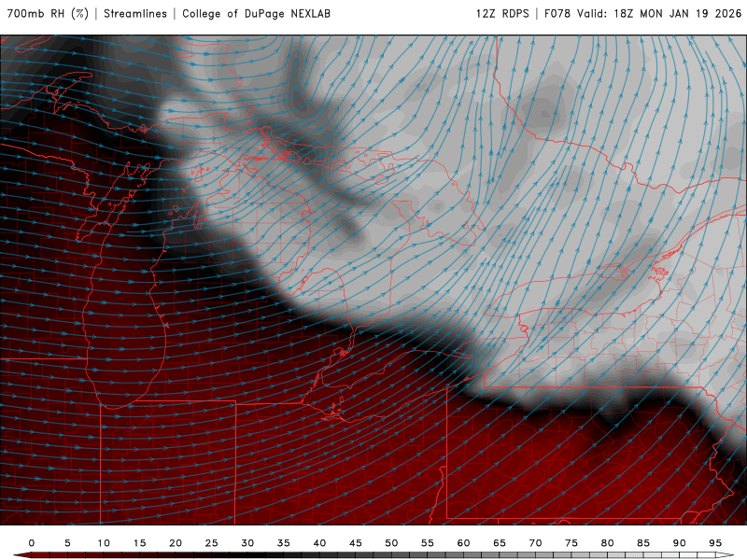747x560 pixels.
Task: Click the "700mb RH (%)" title text
Action: click(x=49, y=13)
